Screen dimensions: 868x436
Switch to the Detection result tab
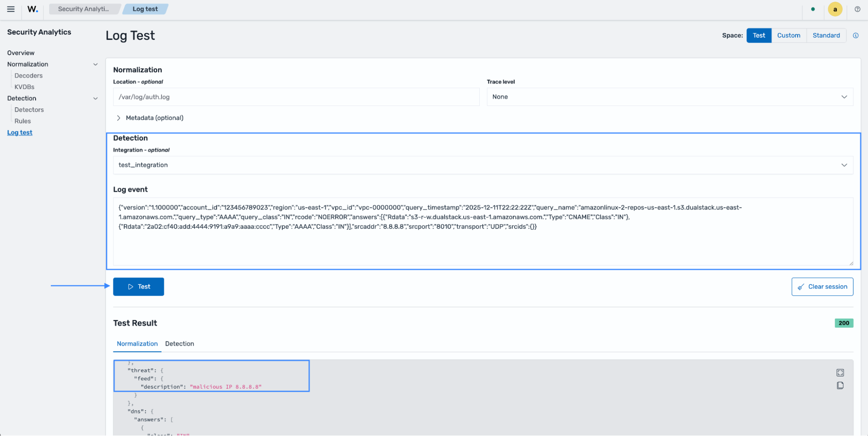click(179, 344)
